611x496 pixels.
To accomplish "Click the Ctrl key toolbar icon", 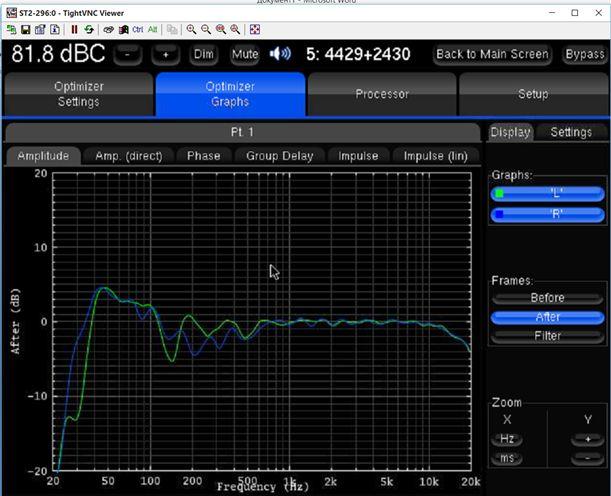I will click(138, 29).
